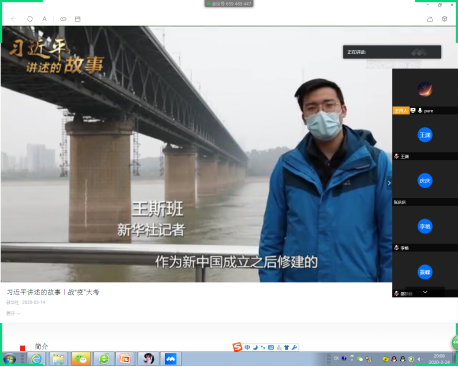
Task: Click the article title link below the video
Action: 53,292
